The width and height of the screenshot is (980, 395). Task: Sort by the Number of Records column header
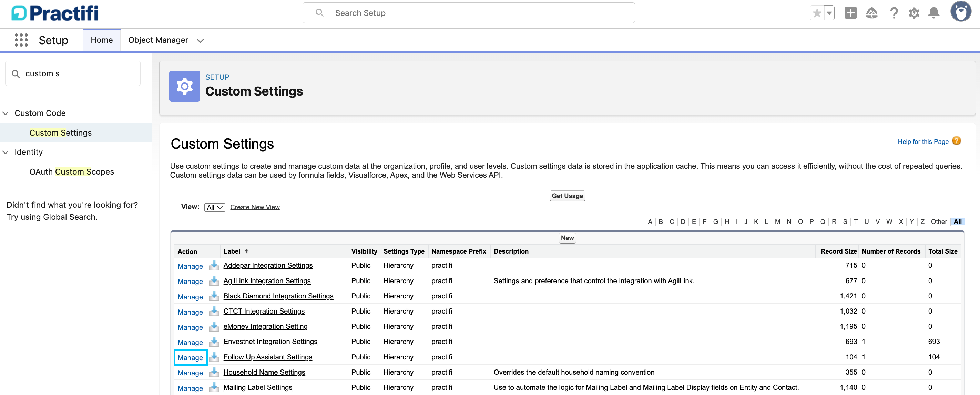(x=891, y=251)
